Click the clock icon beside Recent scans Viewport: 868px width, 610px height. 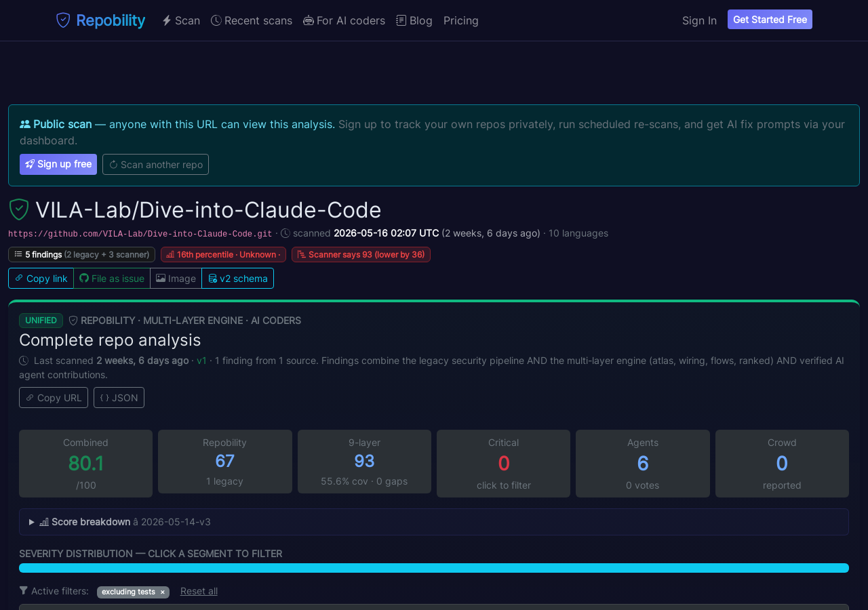(216, 20)
